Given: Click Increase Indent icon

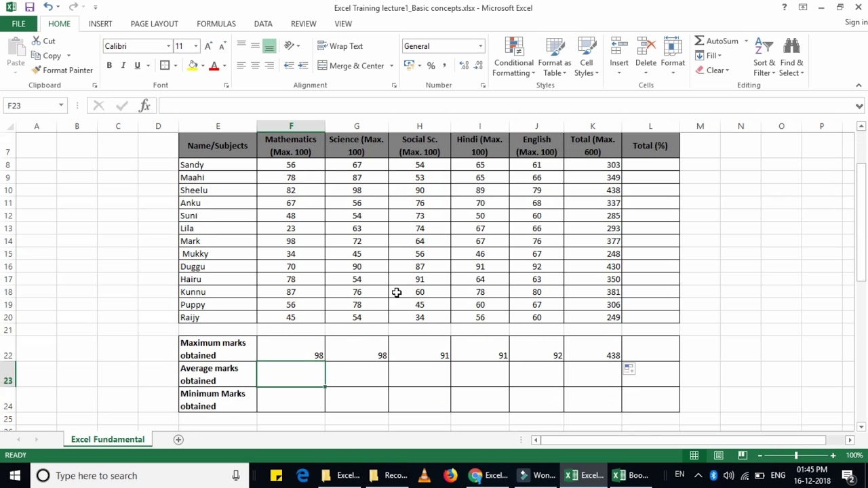Looking at the screenshot, I should (x=303, y=66).
